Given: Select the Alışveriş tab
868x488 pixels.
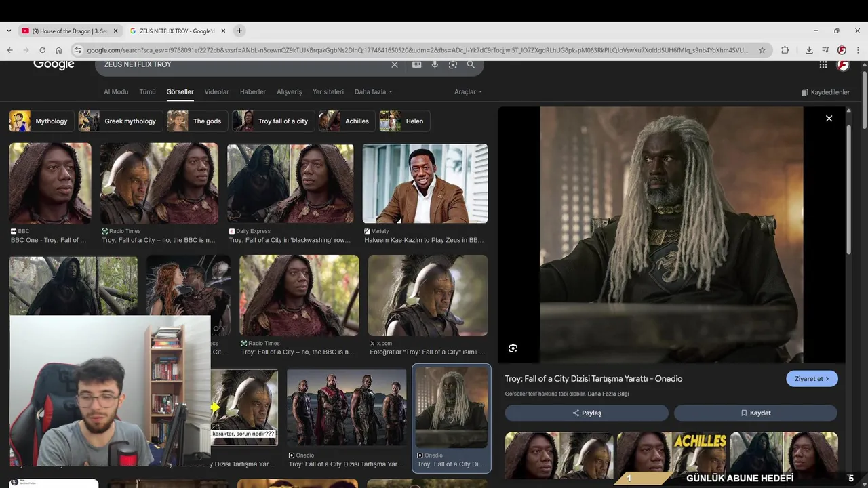Looking at the screenshot, I should coord(290,91).
